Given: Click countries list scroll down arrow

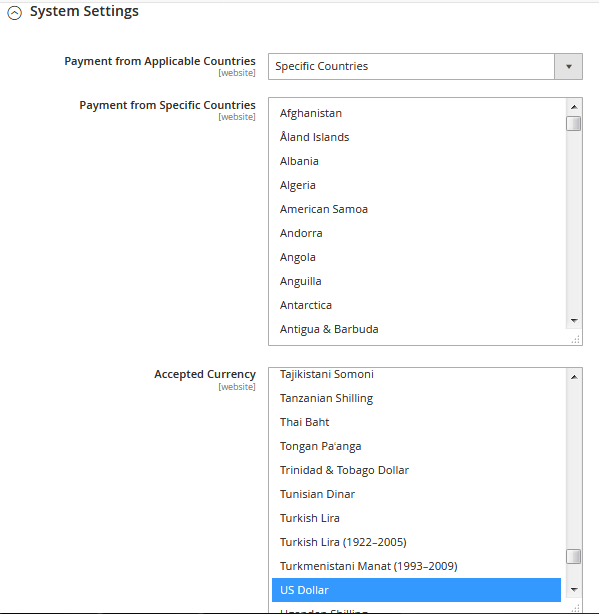Looking at the screenshot, I should click(574, 321).
